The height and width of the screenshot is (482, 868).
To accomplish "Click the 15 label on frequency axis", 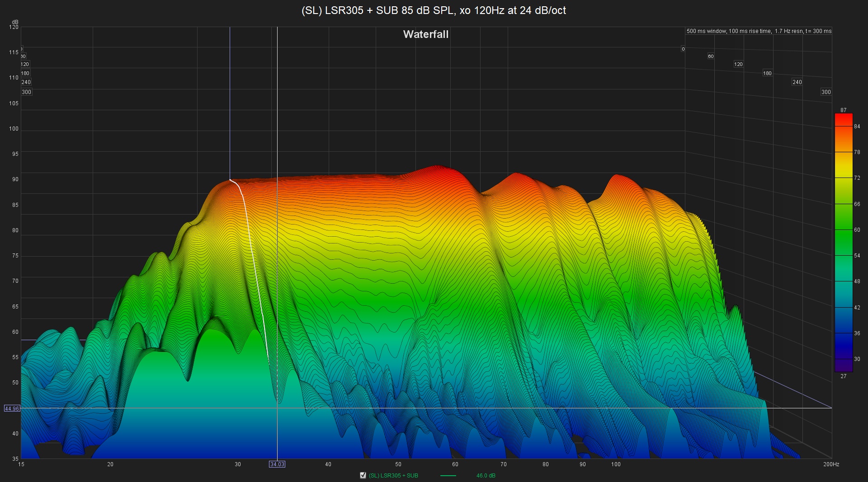I will coord(21,464).
